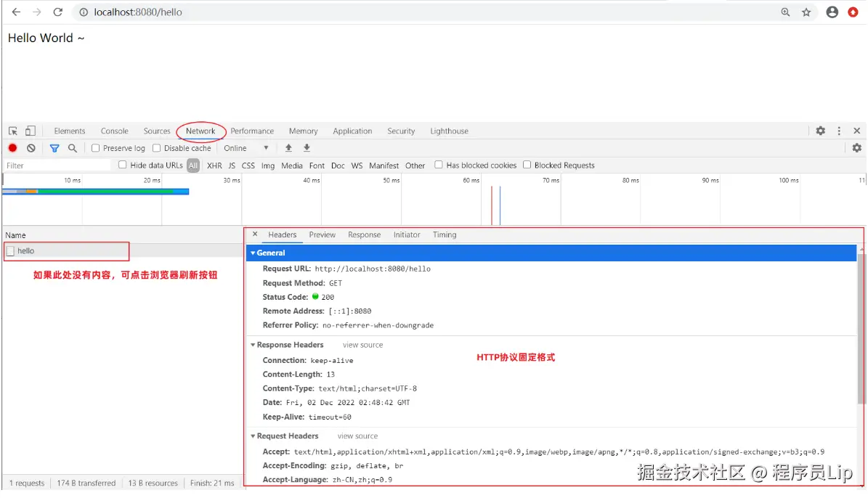Click the zoom magnifier icon in address bar
Viewport: 868px width, 498px height.
(x=785, y=12)
